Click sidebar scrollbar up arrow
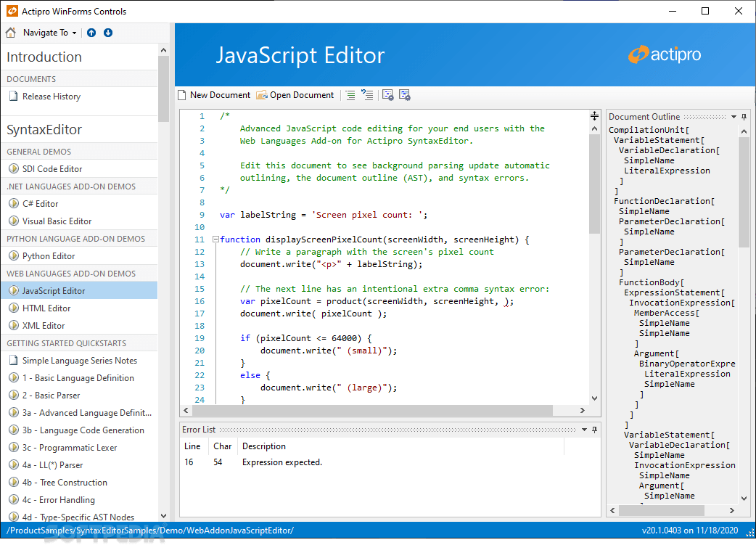Viewport: 756px width, 553px height. [163, 50]
